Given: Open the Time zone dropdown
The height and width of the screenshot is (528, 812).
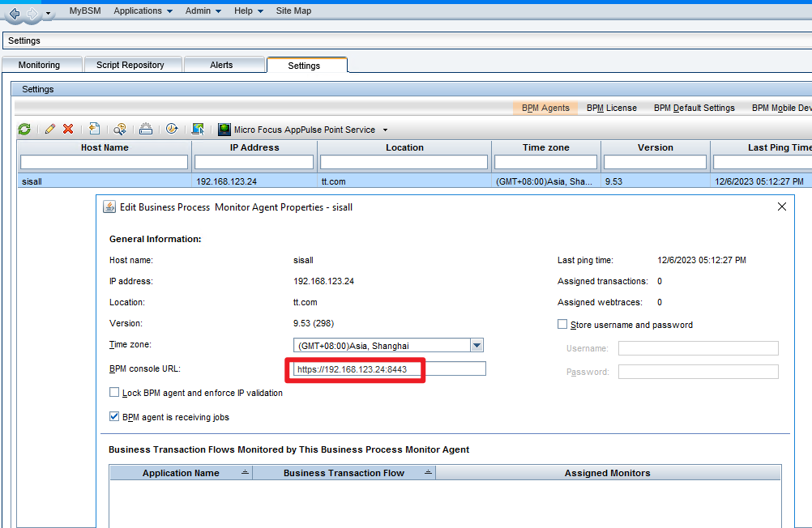Looking at the screenshot, I should (x=477, y=345).
